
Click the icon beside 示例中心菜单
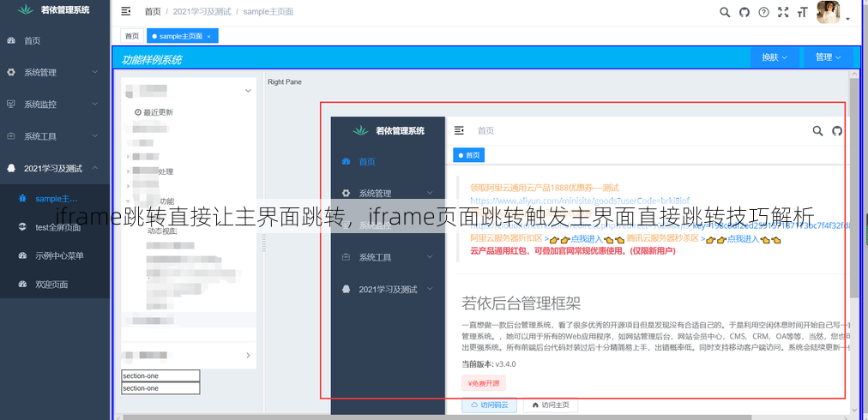22,255
